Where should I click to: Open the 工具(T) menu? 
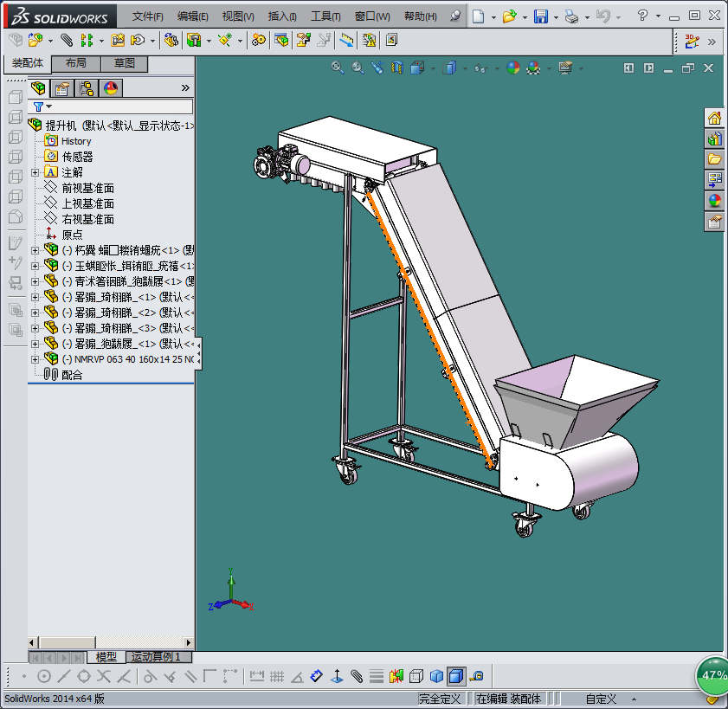(x=325, y=16)
